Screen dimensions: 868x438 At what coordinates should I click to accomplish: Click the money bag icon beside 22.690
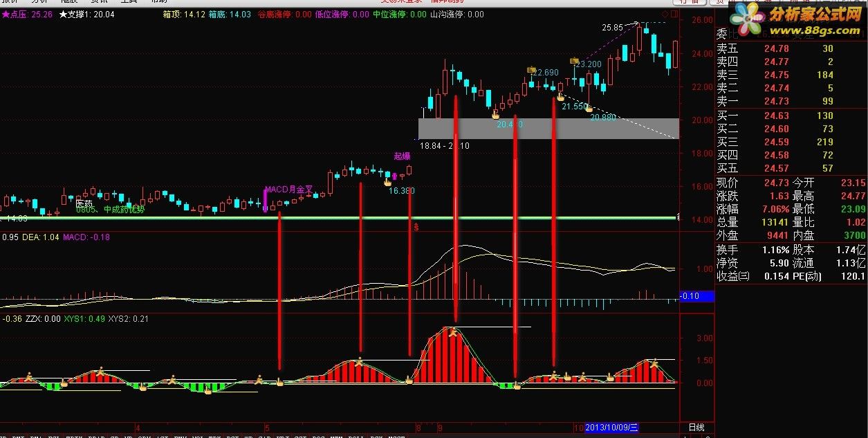pos(531,70)
